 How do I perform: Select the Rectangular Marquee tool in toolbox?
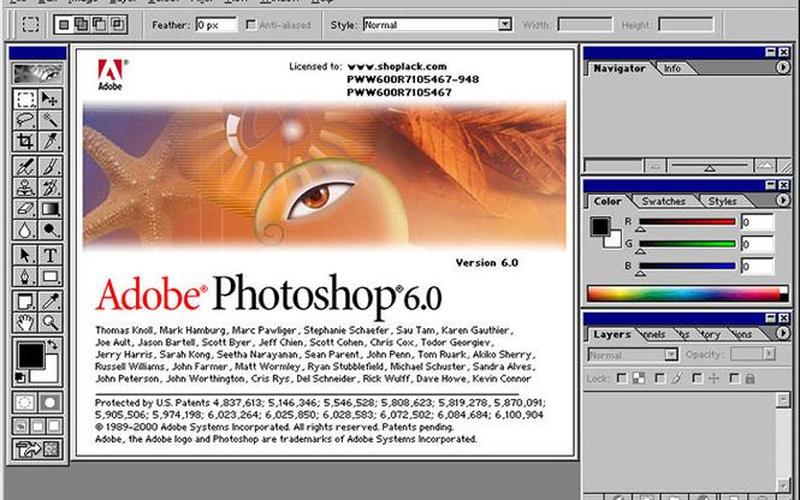click(24, 99)
